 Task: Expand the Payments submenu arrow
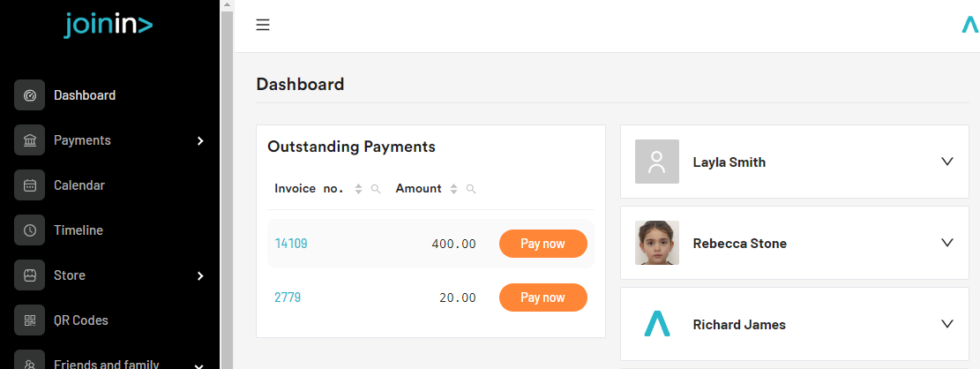tap(200, 141)
